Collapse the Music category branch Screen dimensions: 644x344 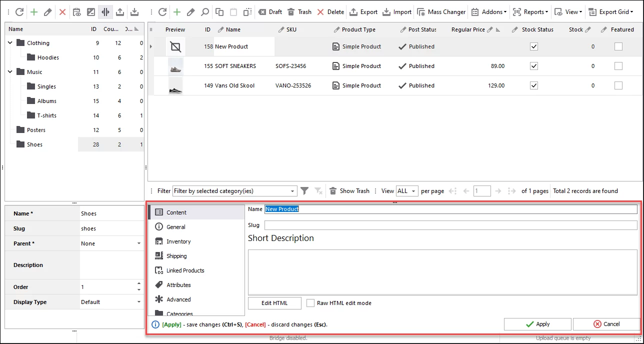(x=9, y=71)
